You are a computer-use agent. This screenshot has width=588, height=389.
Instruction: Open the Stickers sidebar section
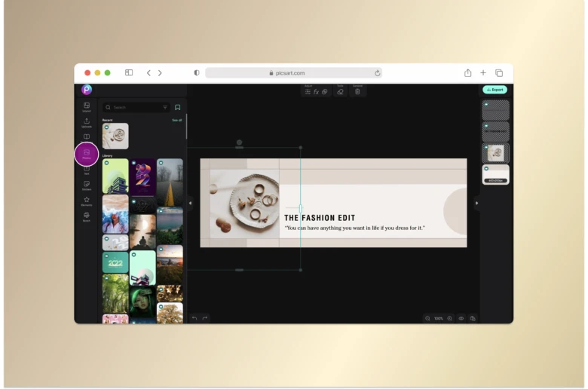tap(87, 185)
